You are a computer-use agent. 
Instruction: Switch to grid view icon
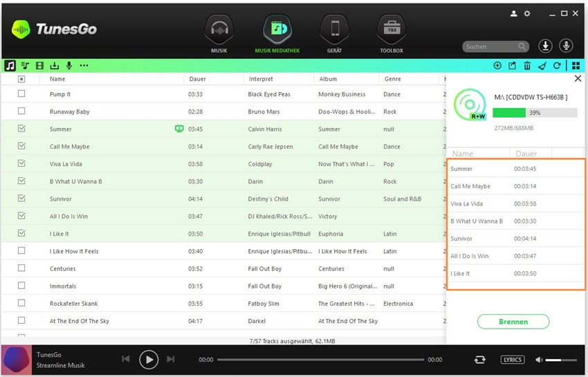point(576,66)
